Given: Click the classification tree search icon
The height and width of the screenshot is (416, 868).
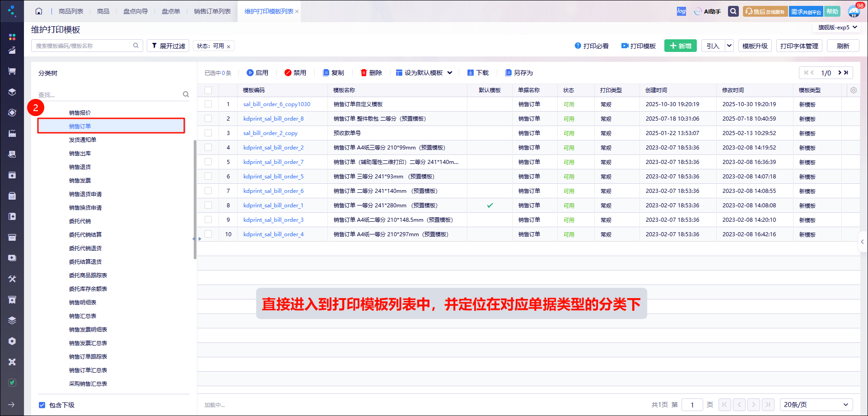Looking at the screenshot, I should point(186,94).
